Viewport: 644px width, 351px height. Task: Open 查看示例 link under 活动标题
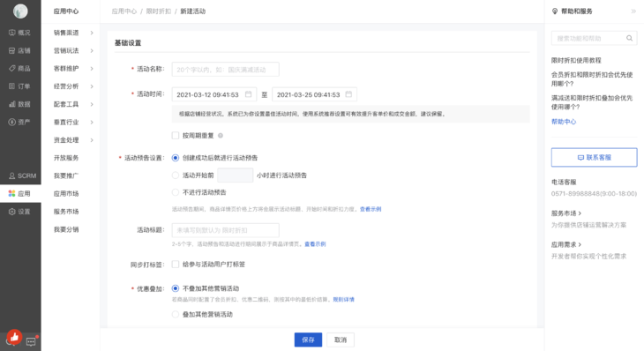[315, 244]
